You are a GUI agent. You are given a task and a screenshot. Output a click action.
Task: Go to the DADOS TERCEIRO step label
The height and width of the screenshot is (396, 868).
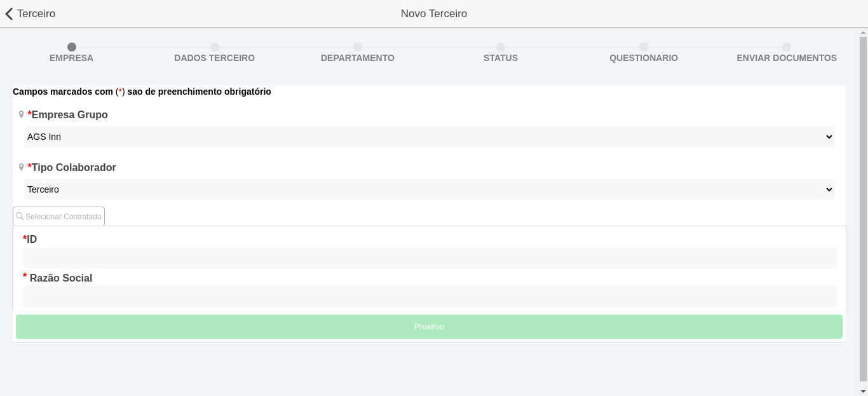click(x=215, y=58)
